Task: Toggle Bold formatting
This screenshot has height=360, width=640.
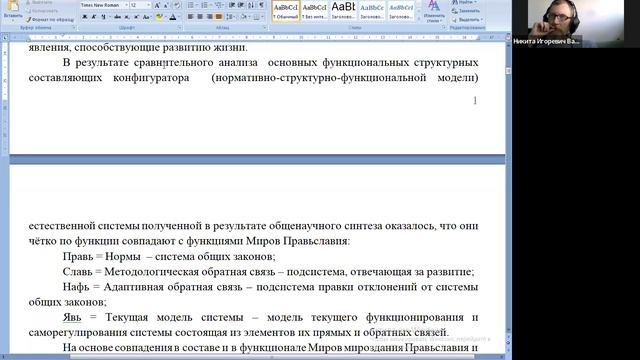Action: pyautogui.click(x=85, y=17)
